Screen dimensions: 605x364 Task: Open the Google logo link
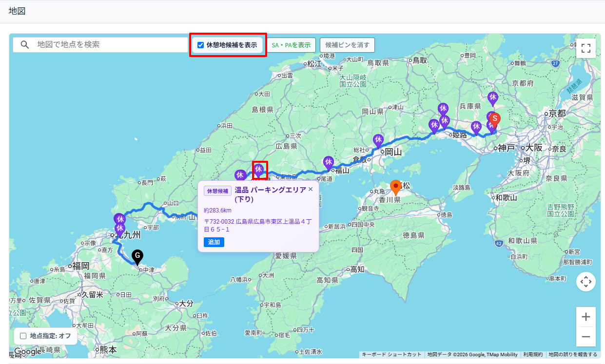point(28,351)
